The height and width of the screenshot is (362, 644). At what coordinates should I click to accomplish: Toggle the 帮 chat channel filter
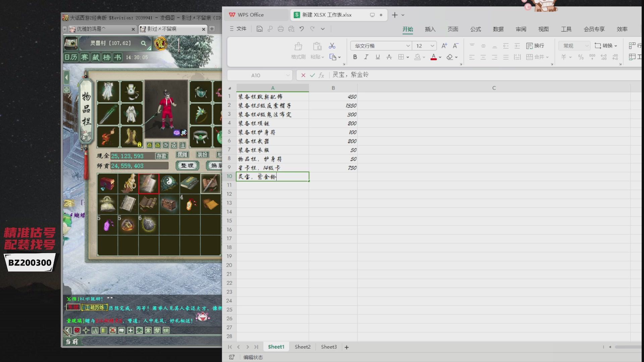click(x=157, y=330)
